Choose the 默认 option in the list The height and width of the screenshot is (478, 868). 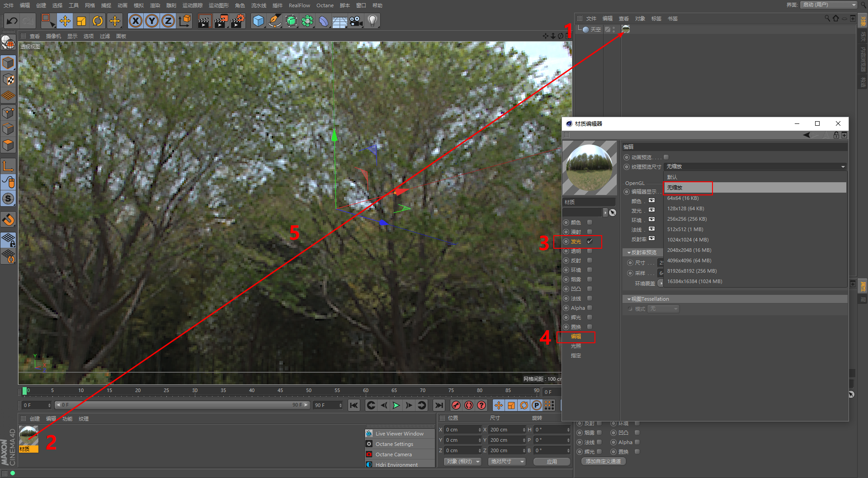(x=755, y=177)
